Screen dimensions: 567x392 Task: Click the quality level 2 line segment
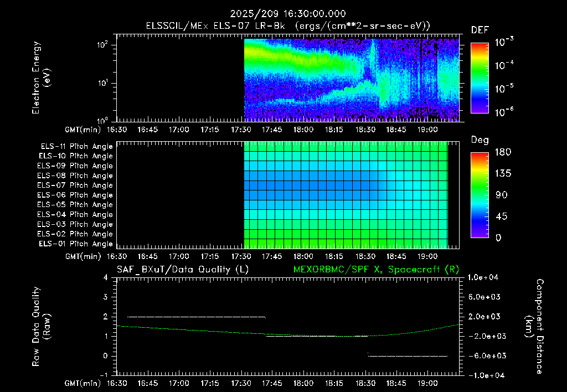(197, 317)
